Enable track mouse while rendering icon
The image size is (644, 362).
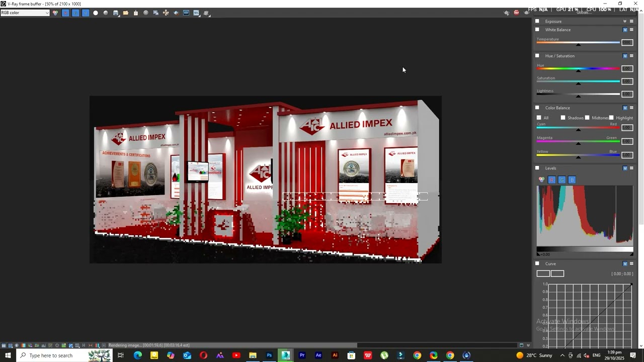coord(166,13)
